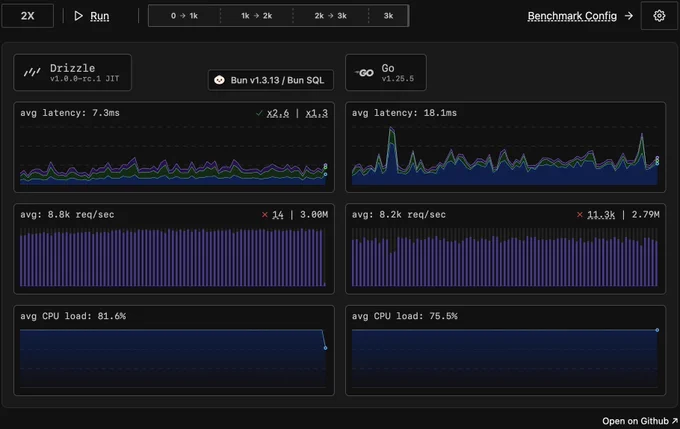Click the Bun mascot icon

(219, 80)
